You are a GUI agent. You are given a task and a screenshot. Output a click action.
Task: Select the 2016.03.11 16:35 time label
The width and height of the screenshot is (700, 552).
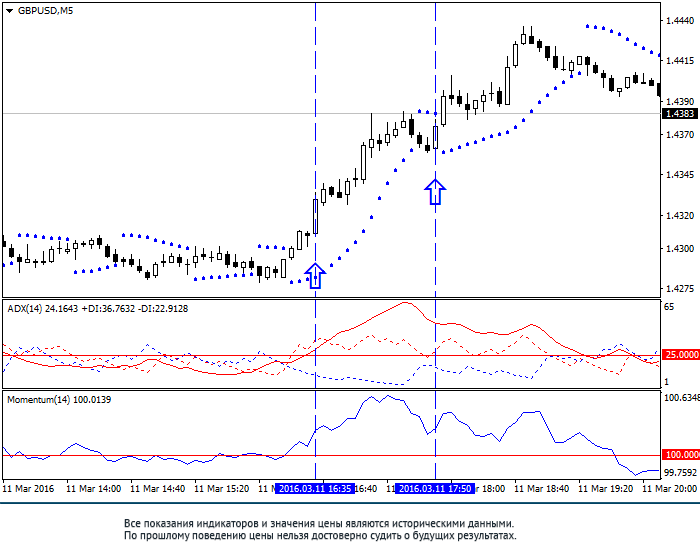tap(315, 488)
